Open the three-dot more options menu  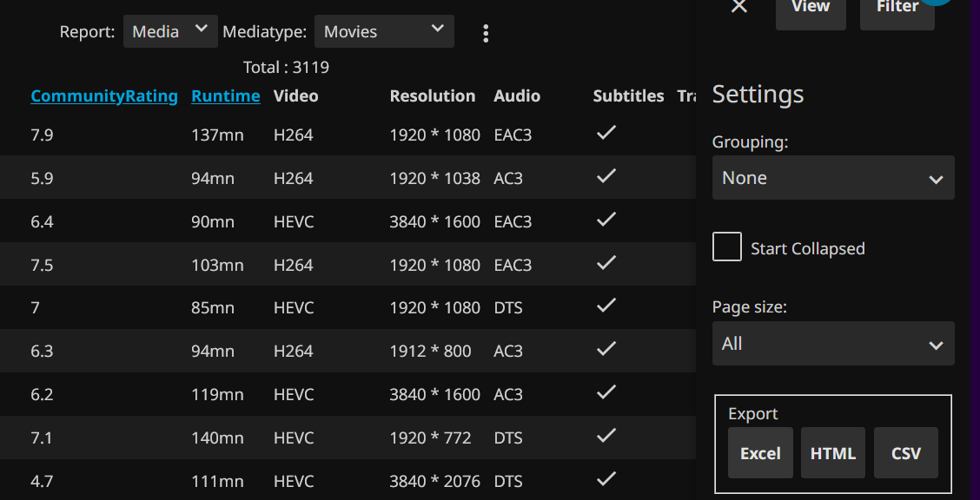[486, 33]
